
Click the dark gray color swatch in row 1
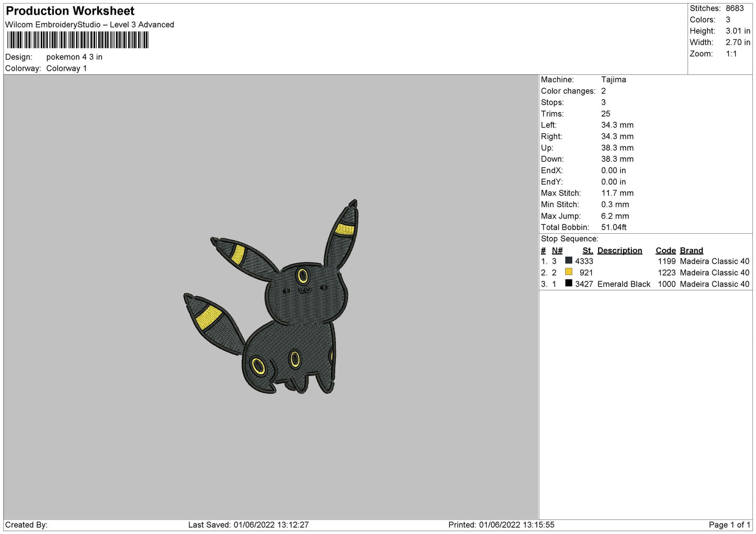point(569,260)
